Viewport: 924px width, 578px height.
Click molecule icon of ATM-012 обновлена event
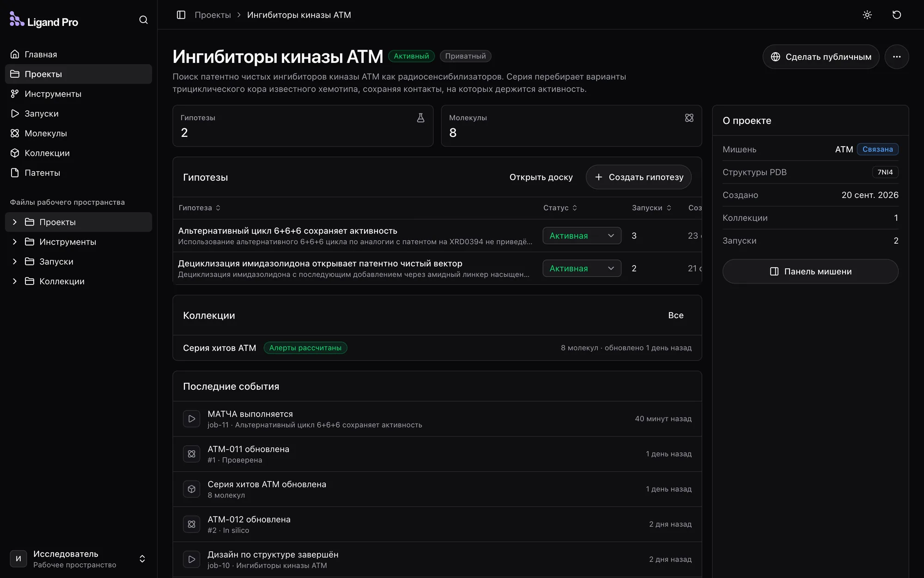coord(192,524)
